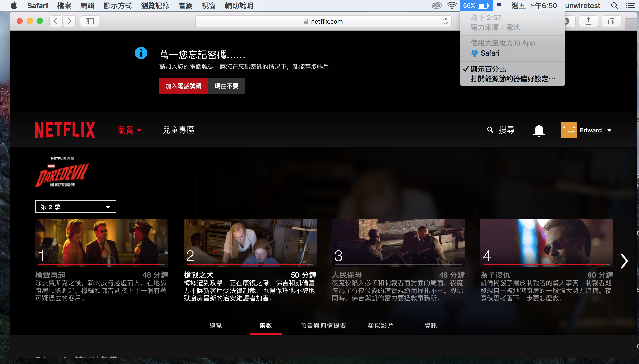
Task: Click the search magnifier icon on Netflix
Action: (490, 130)
